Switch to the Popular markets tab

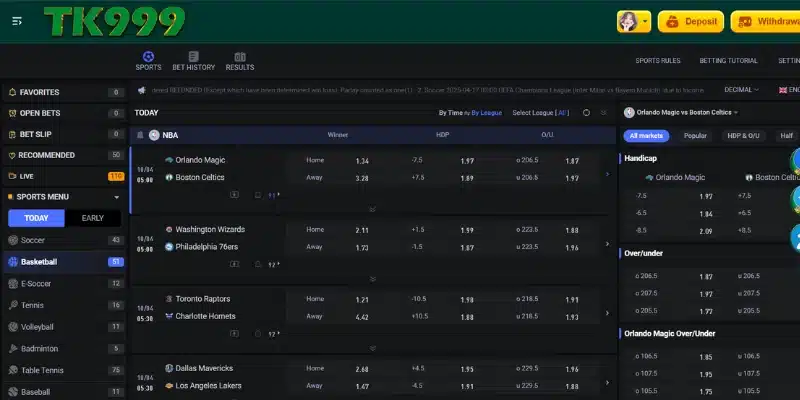click(x=695, y=135)
